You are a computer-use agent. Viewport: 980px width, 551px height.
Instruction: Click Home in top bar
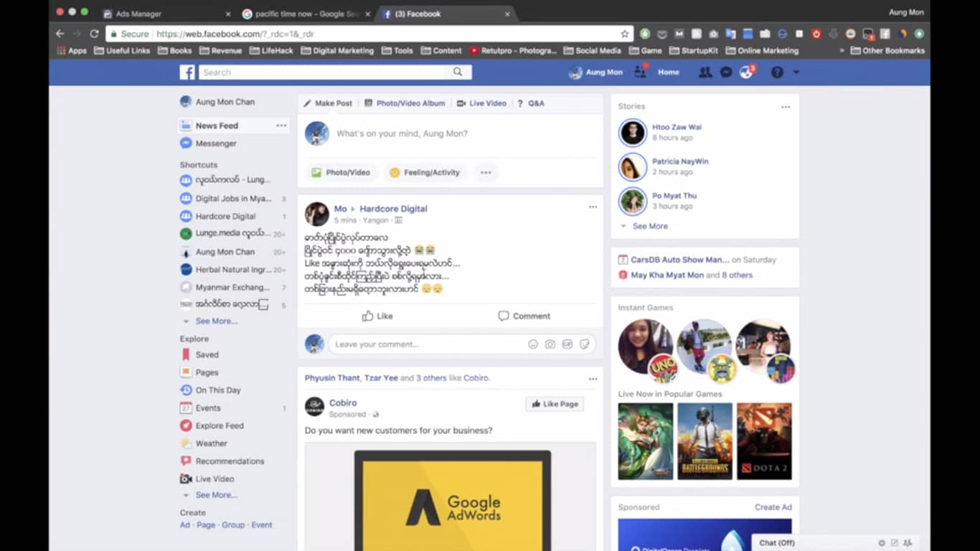pyautogui.click(x=669, y=72)
